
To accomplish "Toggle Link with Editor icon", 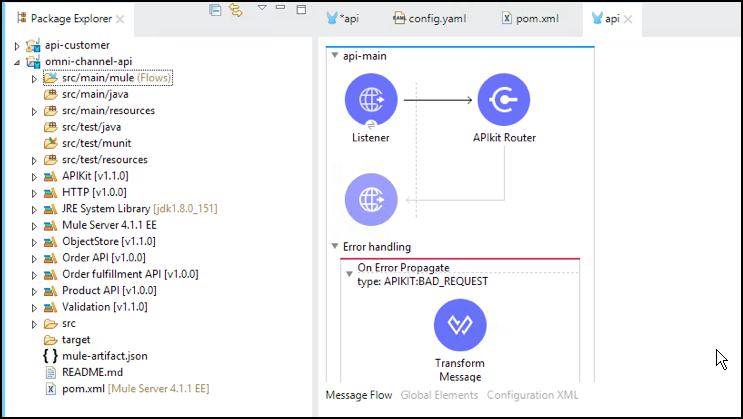I will (236, 9).
